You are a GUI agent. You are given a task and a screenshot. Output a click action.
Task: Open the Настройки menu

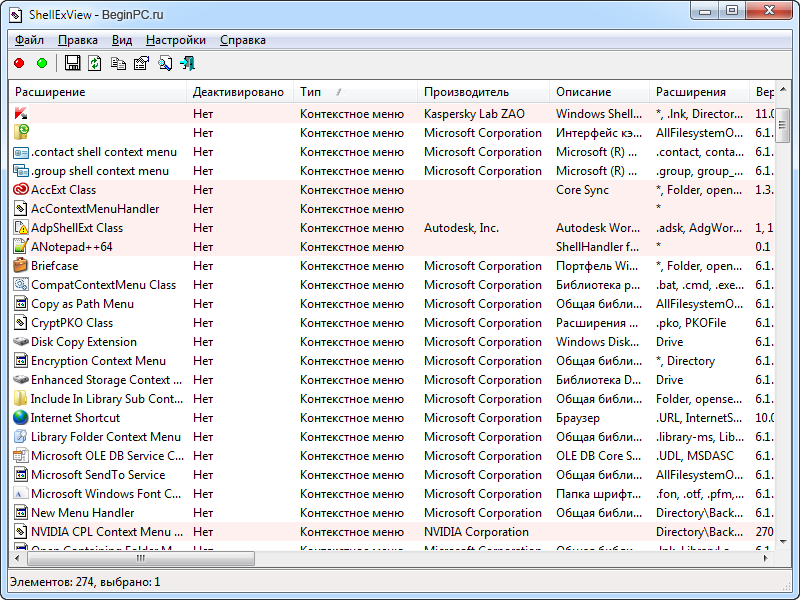pyautogui.click(x=176, y=40)
